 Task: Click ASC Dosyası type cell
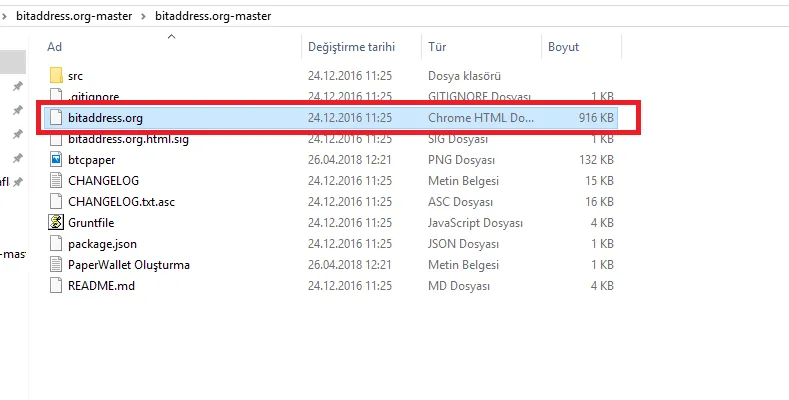460,202
